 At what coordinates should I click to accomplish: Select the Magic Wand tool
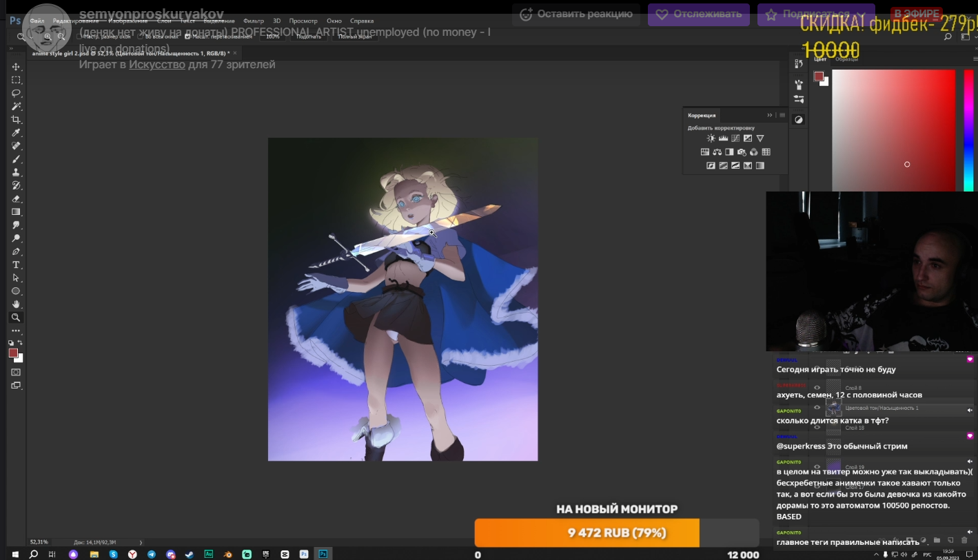16,106
